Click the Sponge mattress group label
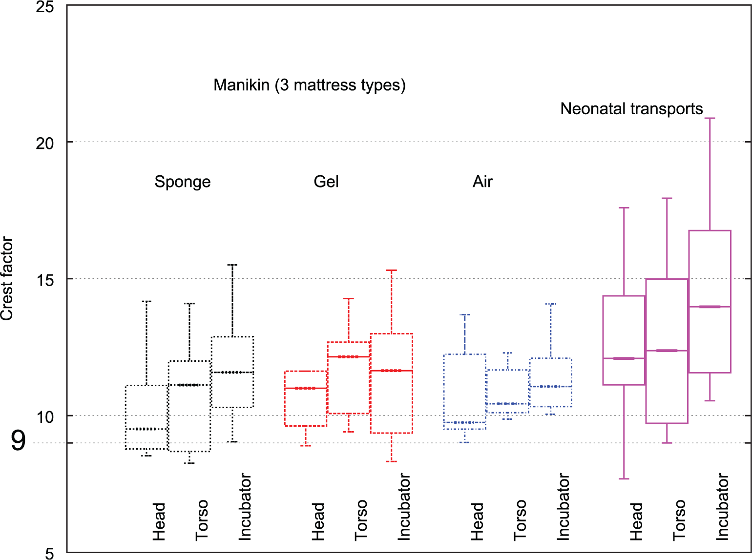 tap(183, 182)
